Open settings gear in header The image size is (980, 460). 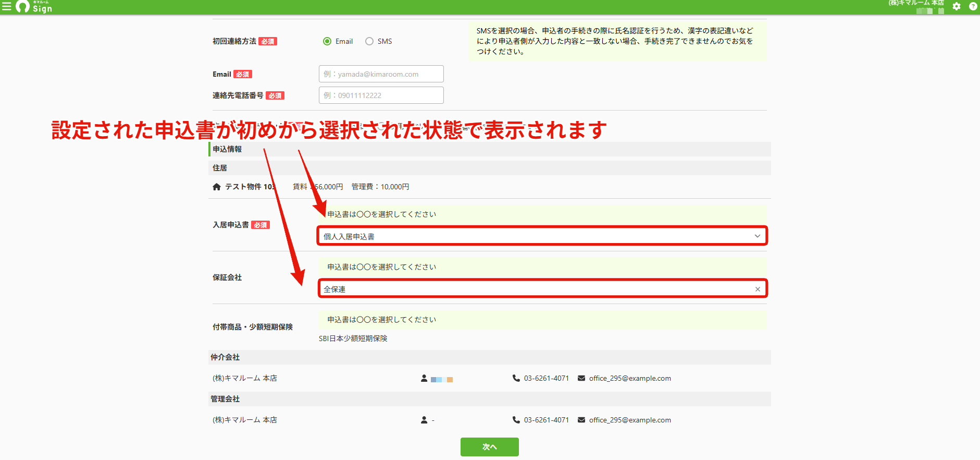point(957,7)
